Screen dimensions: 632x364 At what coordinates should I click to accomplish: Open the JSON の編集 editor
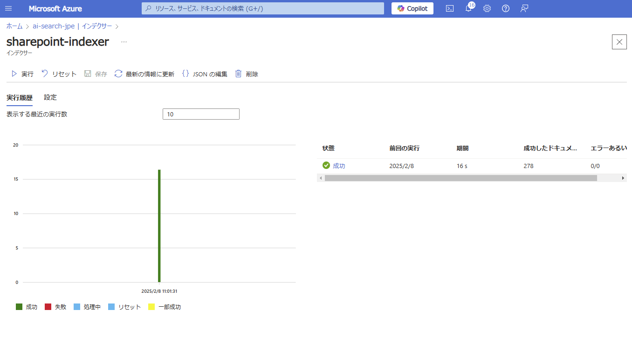pyautogui.click(x=205, y=74)
